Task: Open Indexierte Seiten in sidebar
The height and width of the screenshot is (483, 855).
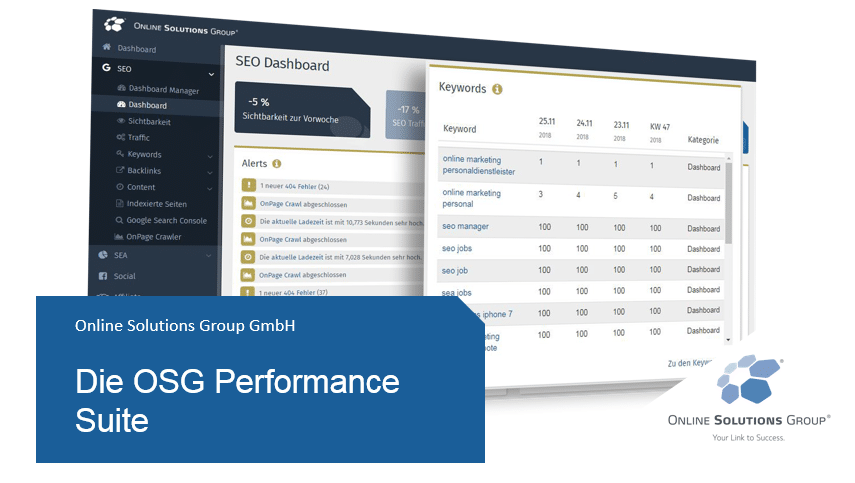Action: 156,204
